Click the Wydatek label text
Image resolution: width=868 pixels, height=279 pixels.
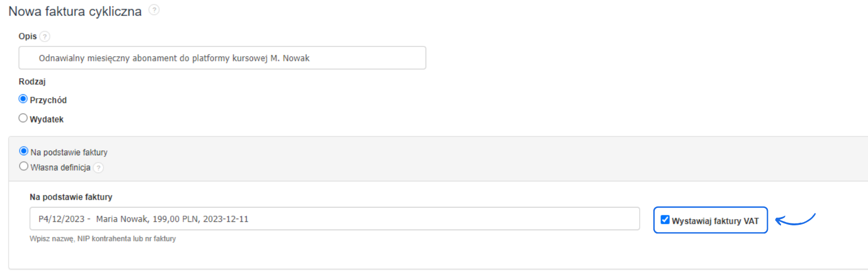click(46, 119)
